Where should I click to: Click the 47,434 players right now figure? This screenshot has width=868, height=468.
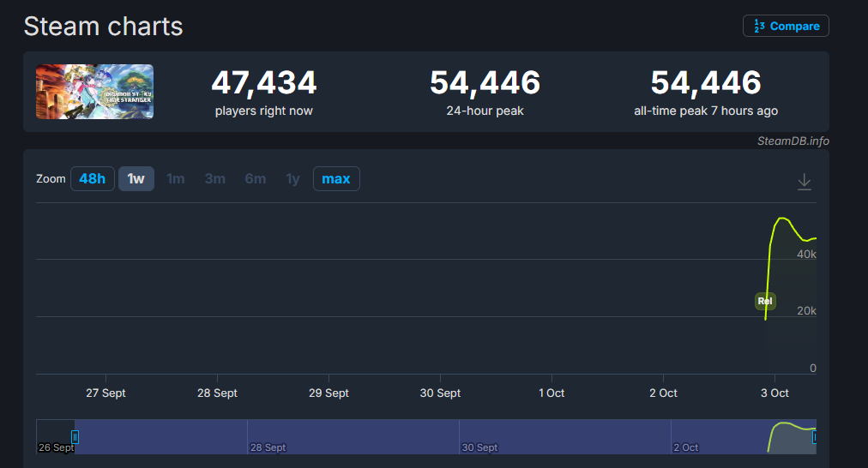[263, 83]
